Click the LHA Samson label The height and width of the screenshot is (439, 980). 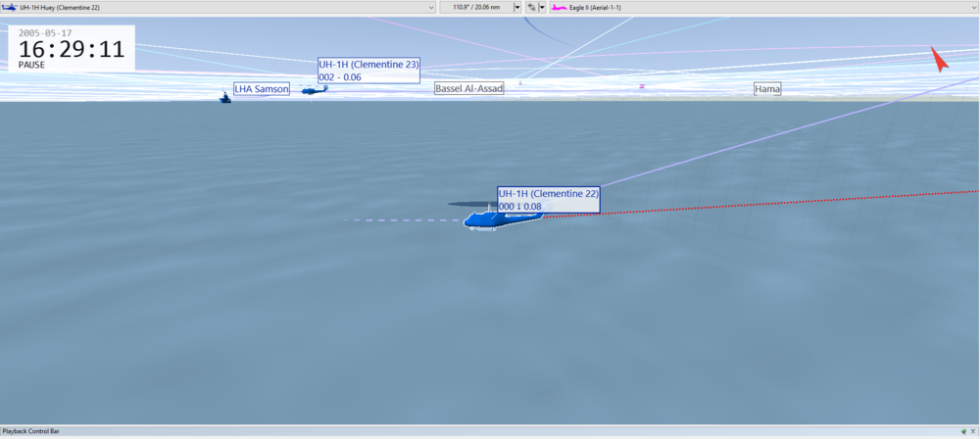click(x=262, y=89)
